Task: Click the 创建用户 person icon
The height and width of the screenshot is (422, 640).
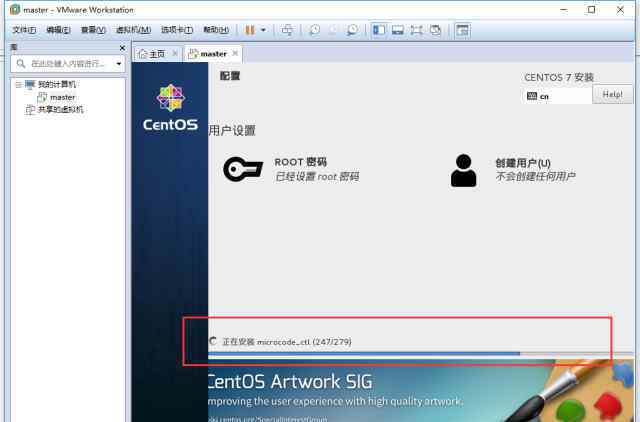Action: point(463,170)
